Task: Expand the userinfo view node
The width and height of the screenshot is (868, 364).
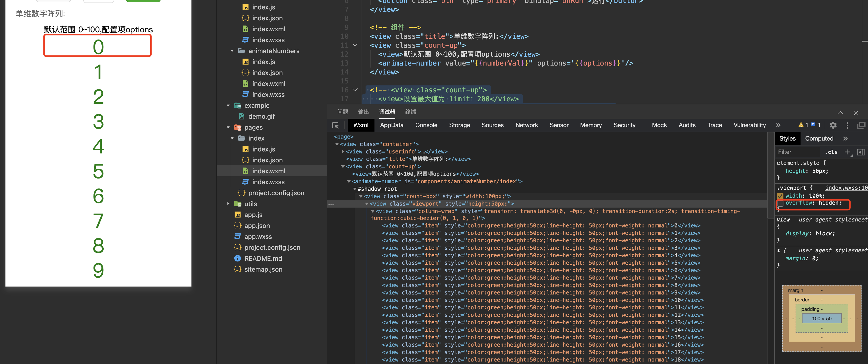Action: pyautogui.click(x=343, y=151)
